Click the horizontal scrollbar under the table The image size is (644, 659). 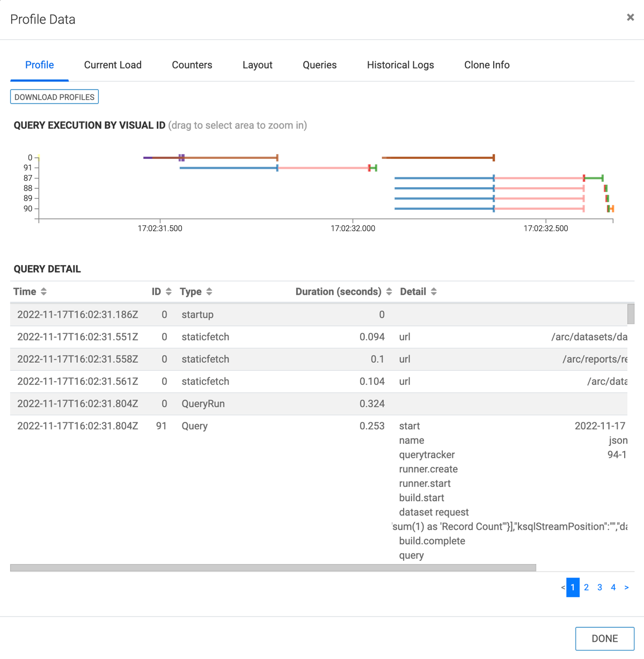click(273, 568)
